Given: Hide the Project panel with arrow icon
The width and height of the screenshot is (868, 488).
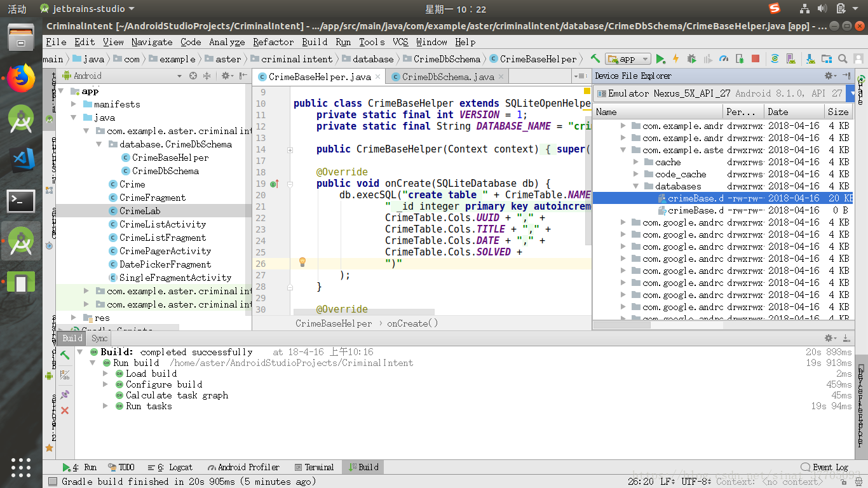Looking at the screenshot, I should (243, 76).
